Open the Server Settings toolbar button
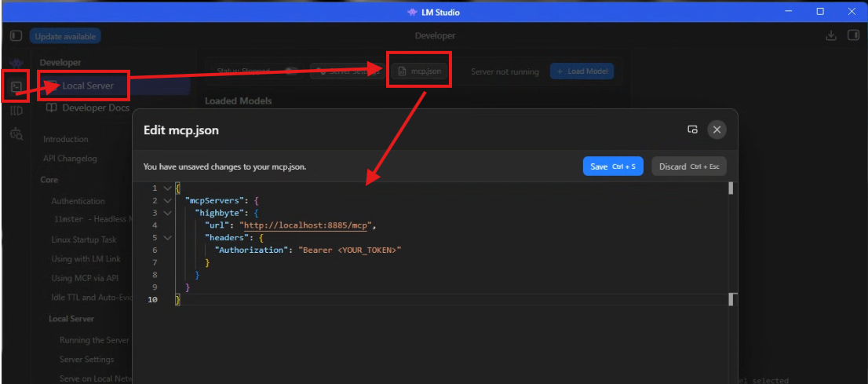Image resolution: width=868 pixels, height=384 pixels. pos(347,71)
